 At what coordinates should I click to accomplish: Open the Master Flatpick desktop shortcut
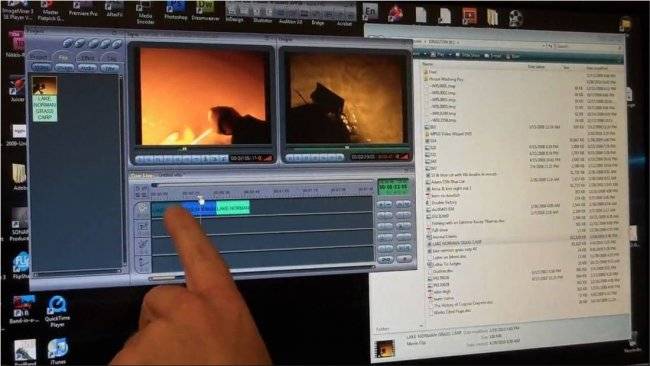tap(50, 10)
